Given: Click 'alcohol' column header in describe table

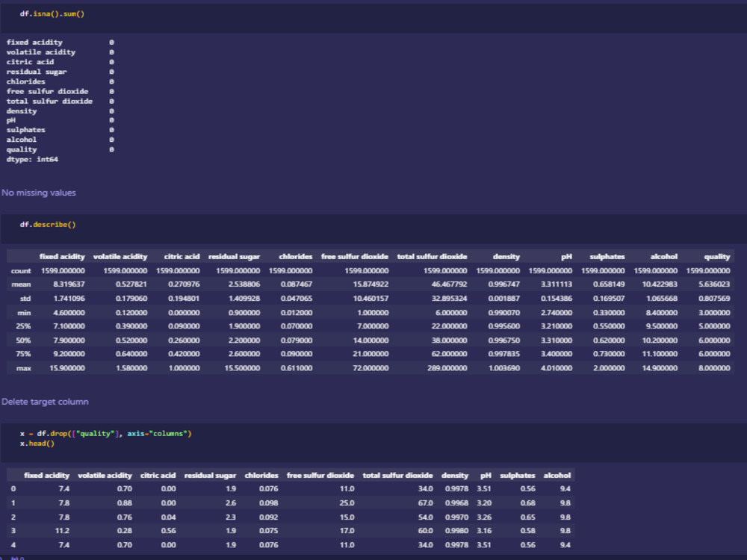Looking at the screenshot, I should click(663, 256).
